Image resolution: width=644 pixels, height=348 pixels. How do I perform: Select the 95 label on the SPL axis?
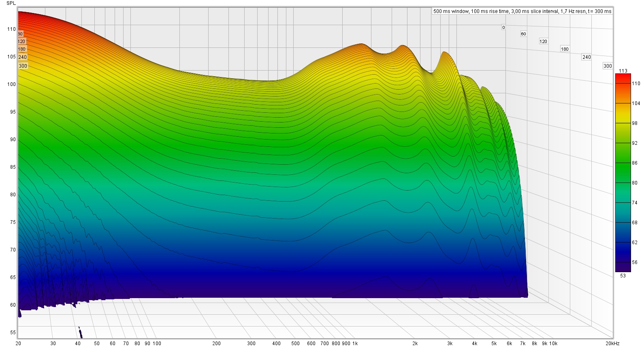13,112
